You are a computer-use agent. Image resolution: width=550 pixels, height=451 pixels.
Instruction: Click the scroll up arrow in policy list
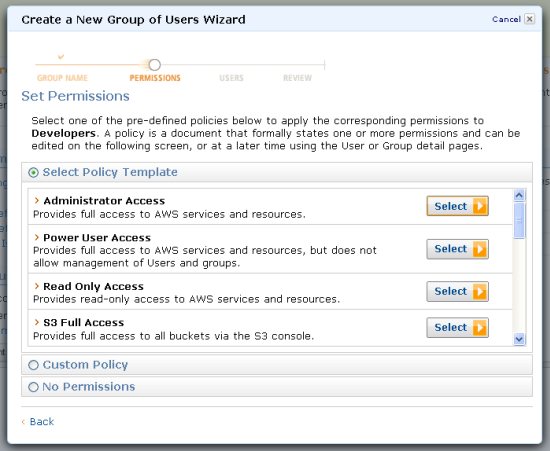tap(519, 195)
